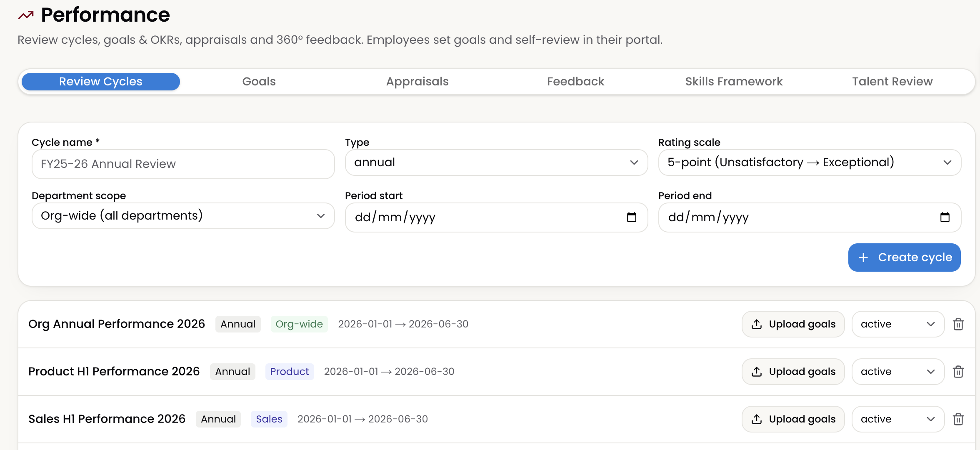Switch to the Review Cycles tab

point(101,82)
